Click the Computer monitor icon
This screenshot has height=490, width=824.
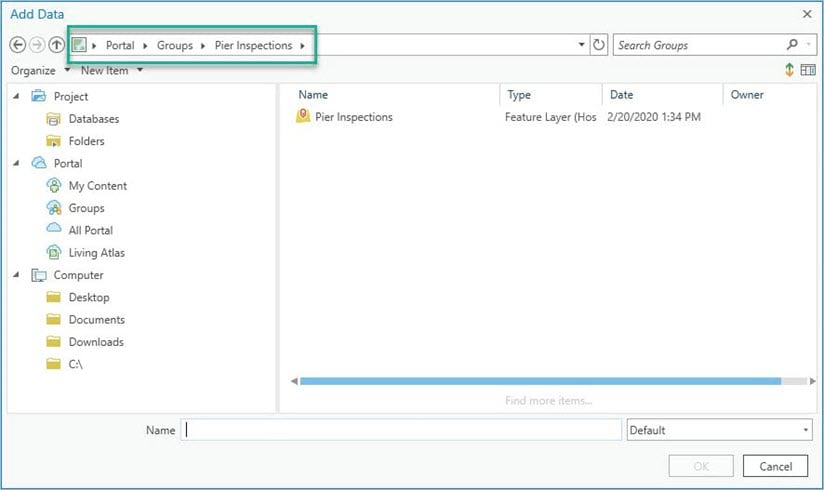[x=39, y=275]
